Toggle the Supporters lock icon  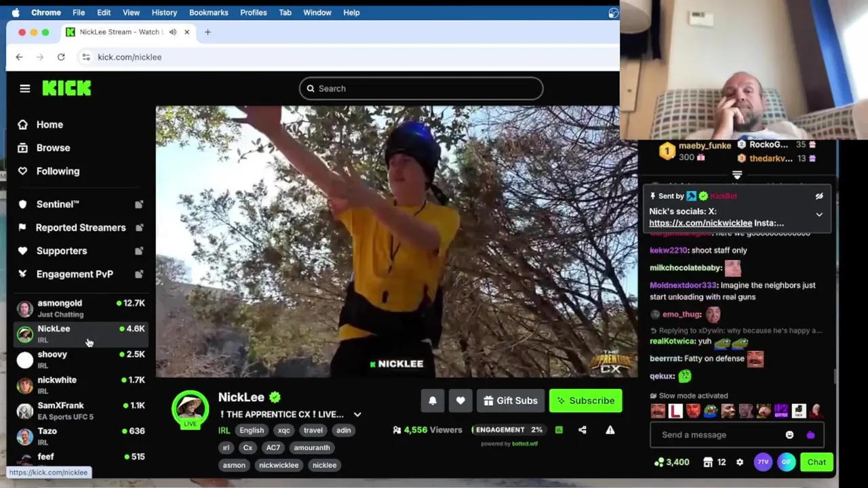coord(139,251)
